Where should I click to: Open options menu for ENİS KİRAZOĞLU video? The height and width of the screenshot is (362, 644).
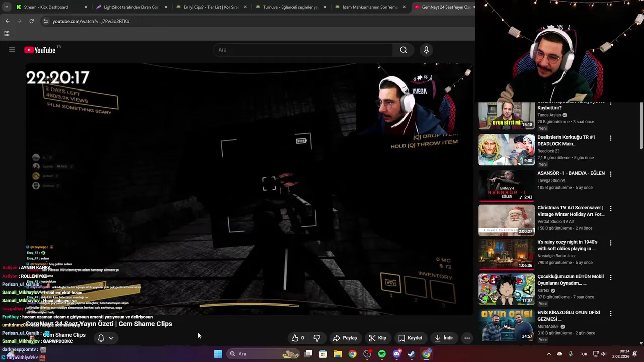611,313
